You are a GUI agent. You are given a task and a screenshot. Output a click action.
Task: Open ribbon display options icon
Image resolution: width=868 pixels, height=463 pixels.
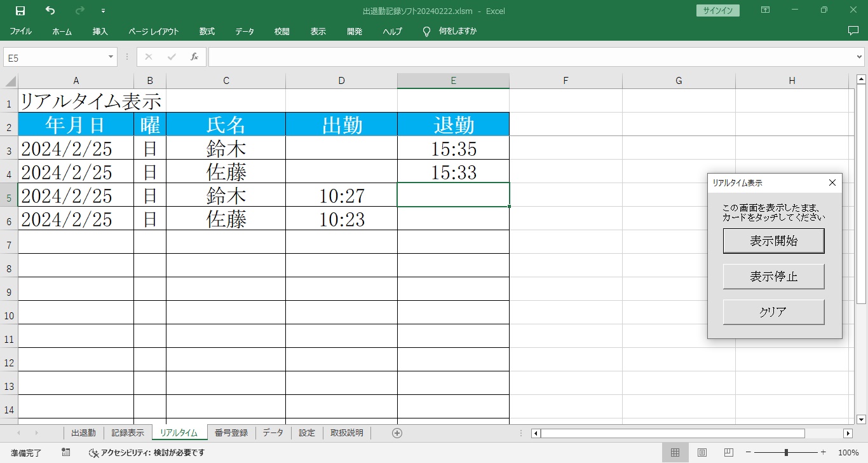(766, 10)
